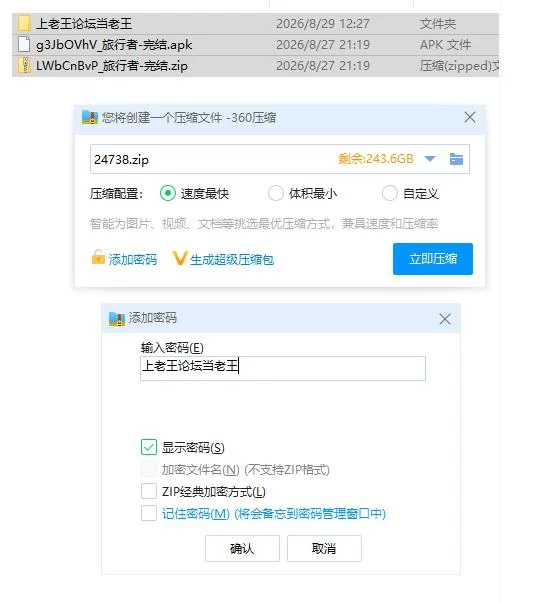This screenshot has height=602, width=556.
Task: Uncheck the 显示密码(S) checkbox
Action: tap(149, 447)
